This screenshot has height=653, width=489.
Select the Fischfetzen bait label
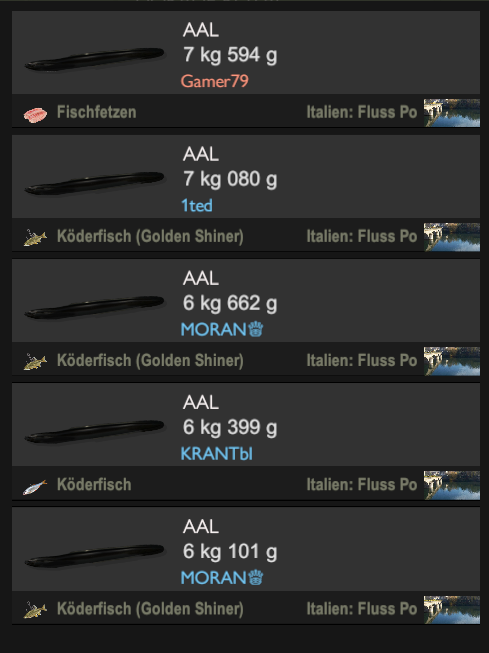97,112
